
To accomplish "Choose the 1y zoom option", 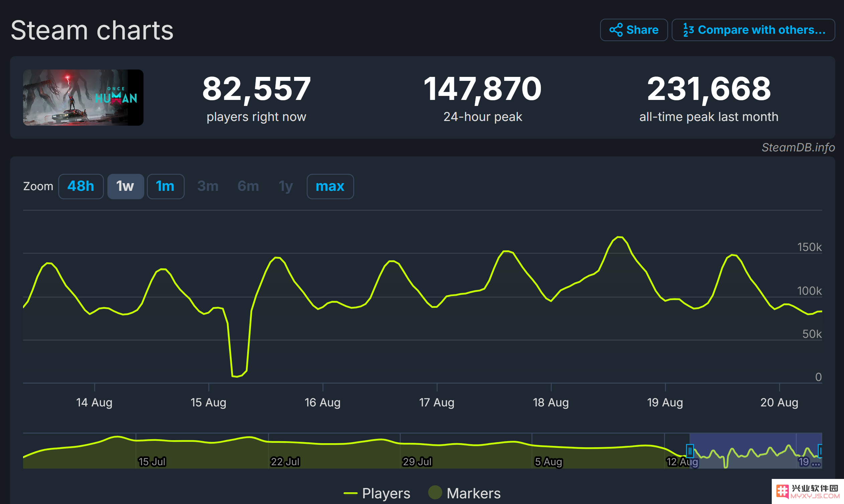I will 286,186.
